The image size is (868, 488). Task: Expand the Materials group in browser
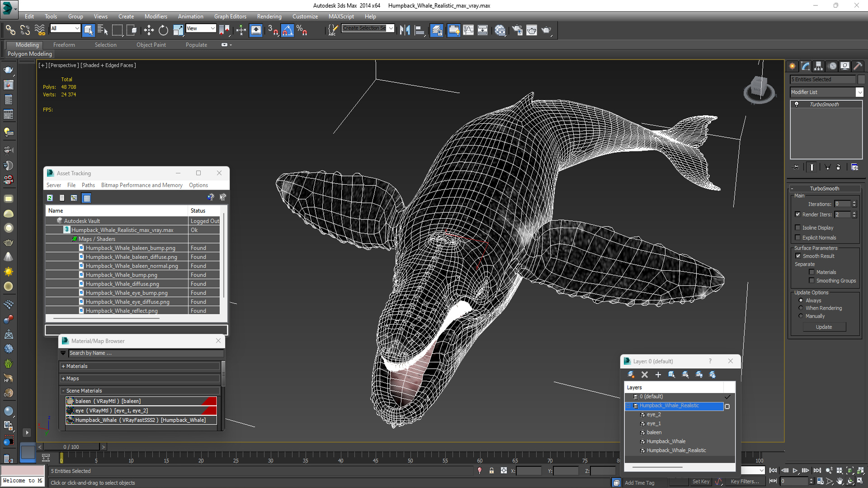coord(63,366)
